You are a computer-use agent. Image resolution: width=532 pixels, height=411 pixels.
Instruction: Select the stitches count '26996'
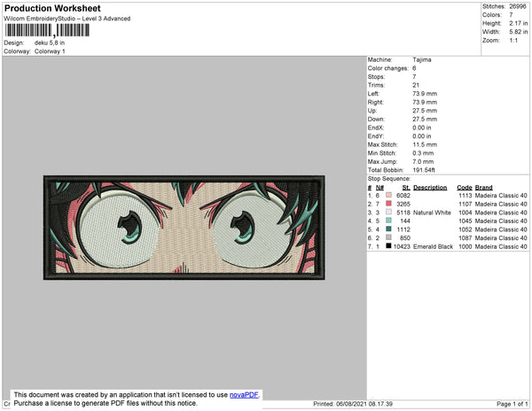518,6
